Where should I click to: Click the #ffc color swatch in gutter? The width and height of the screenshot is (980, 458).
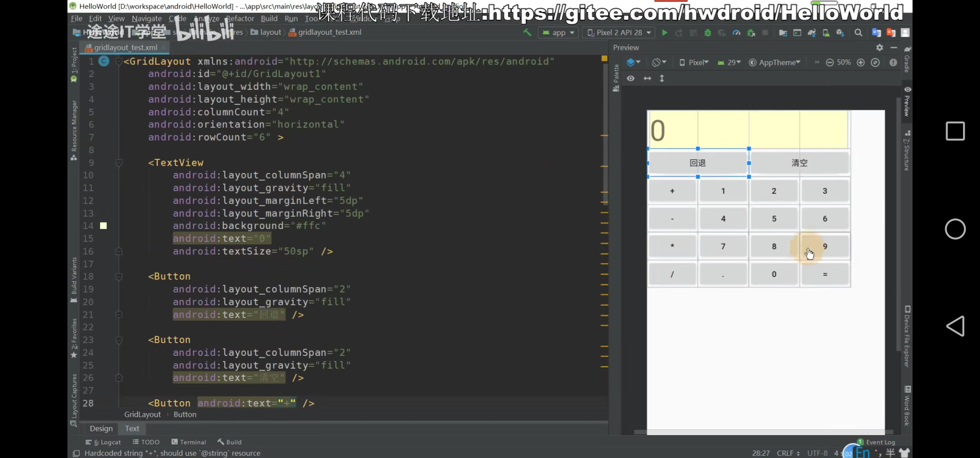click(x=104, y=226)
